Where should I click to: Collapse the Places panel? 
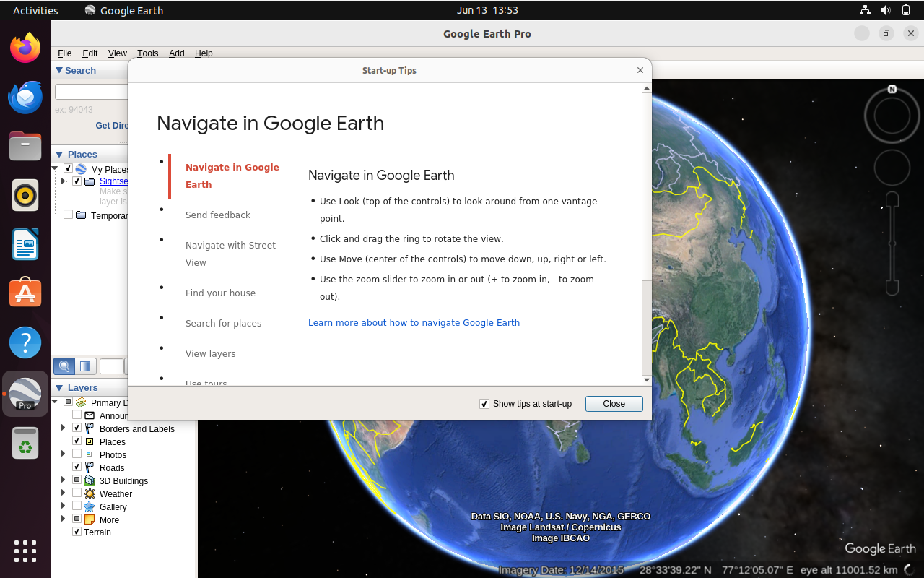(x=59, y=154)
